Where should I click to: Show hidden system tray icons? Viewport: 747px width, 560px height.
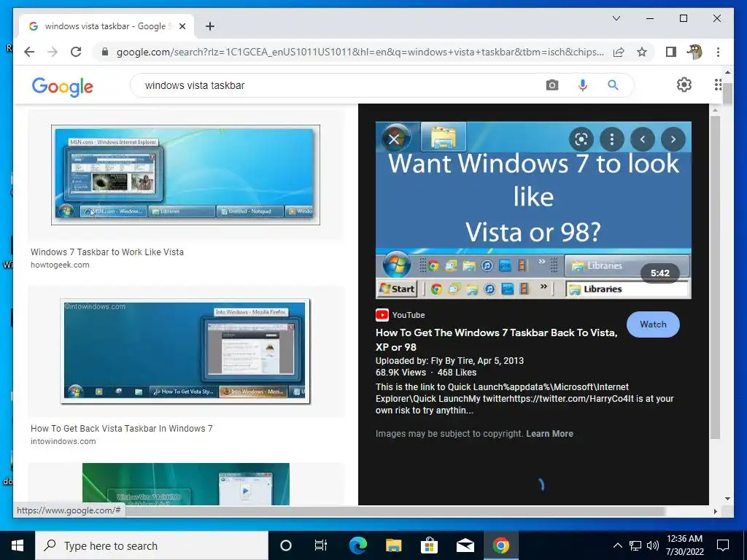click(617, 545)
